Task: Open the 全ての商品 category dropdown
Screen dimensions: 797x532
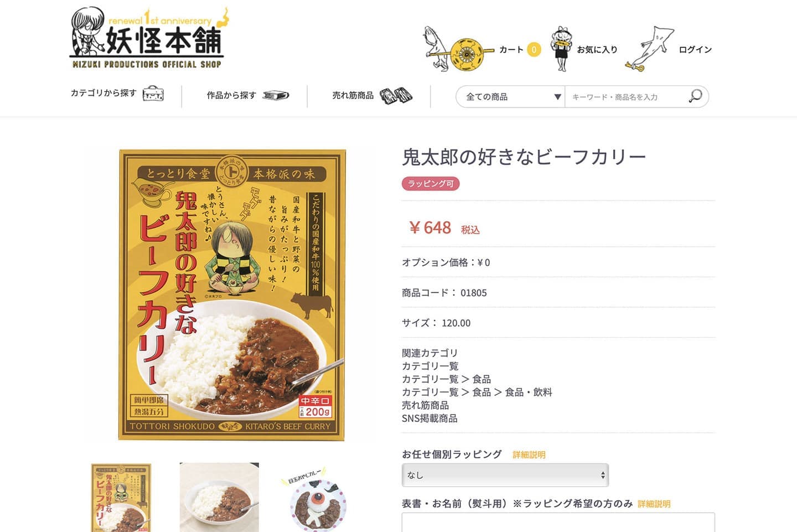Action: 510,96
